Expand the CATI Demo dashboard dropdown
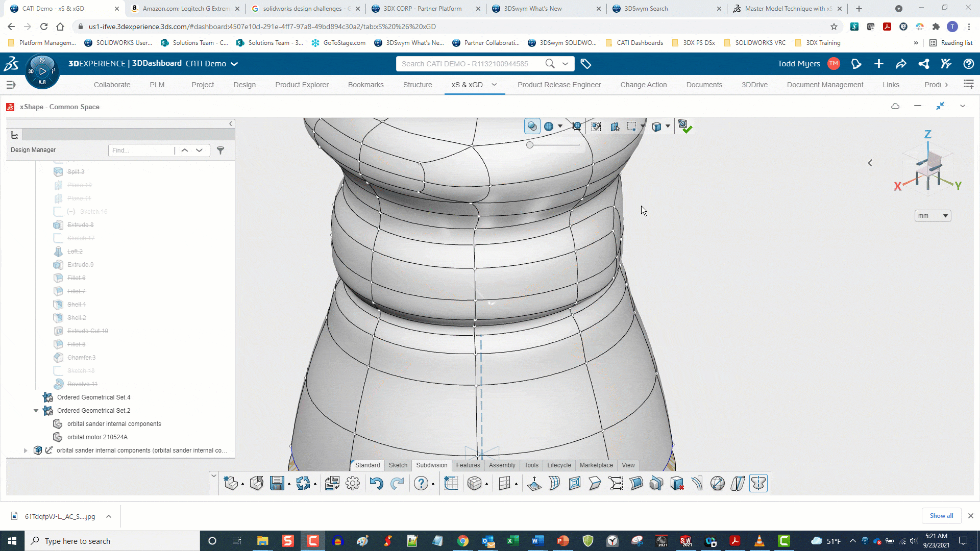This screenshot has height=551, width=980. click(x=234, y=64)
